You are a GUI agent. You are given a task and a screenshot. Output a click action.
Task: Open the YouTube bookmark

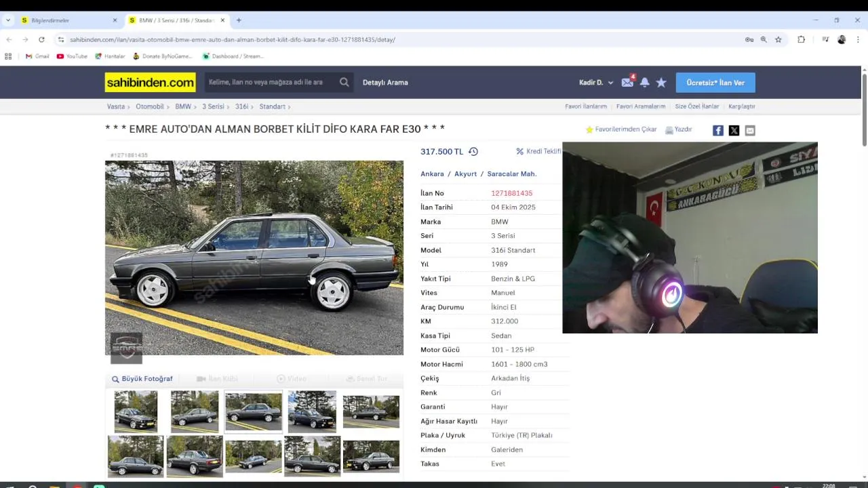(x=72, y=56)
